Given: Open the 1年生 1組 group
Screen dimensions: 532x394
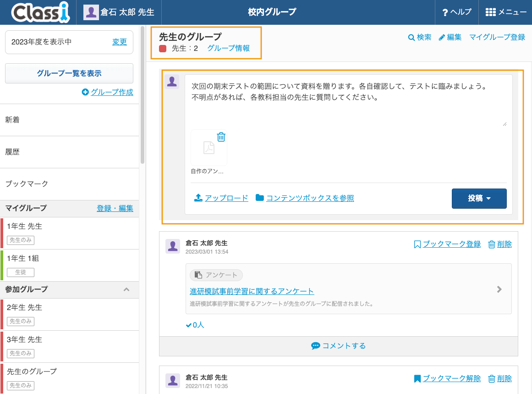Looking at the screenshot, I should (x=70, y=265).
